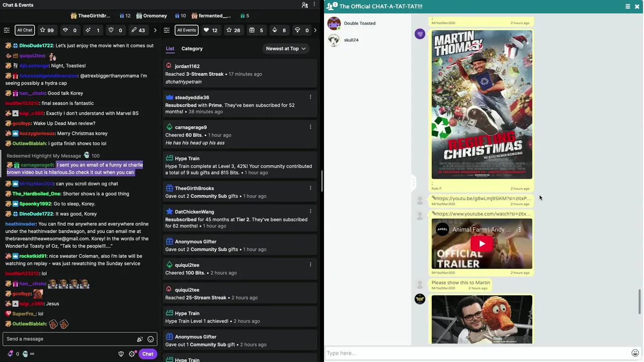Image resolution: width=644 pixels, height=362 pixels.
Task: Open the iStock puppet photo thumbnail
Action: [481, 319]
